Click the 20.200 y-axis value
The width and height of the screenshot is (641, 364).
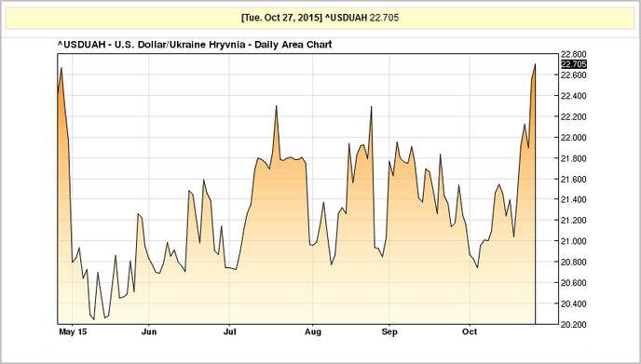pos(574,324)
